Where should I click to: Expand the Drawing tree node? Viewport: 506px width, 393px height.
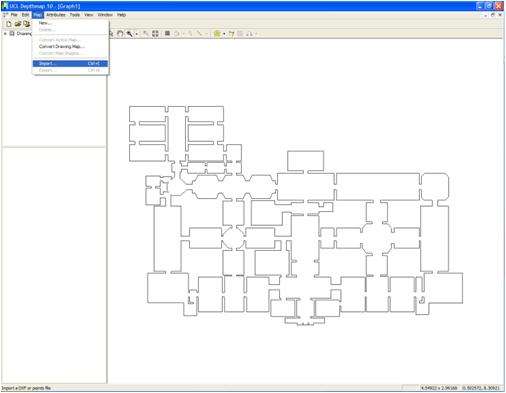click(x=5, y=34)
